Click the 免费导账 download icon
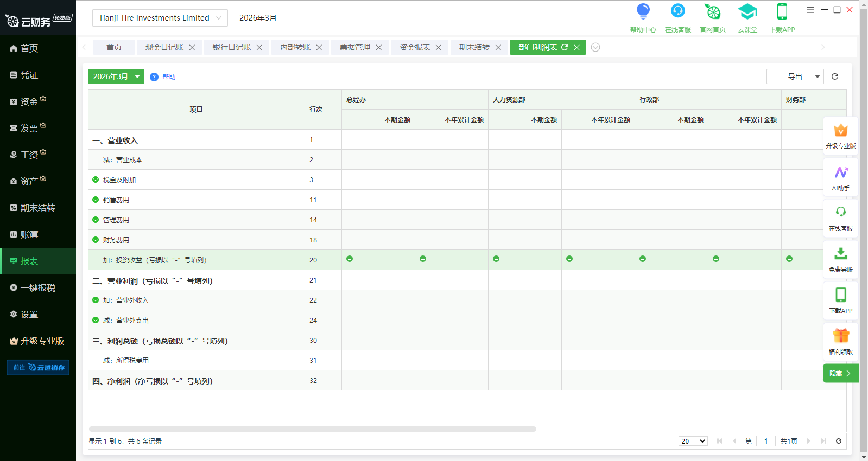This screenshot has height=461, width=868. (840, 254)
